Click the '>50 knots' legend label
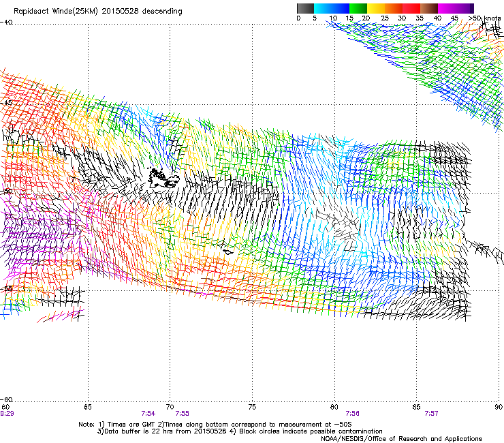504x443 pixels. [x=485, y=18]
